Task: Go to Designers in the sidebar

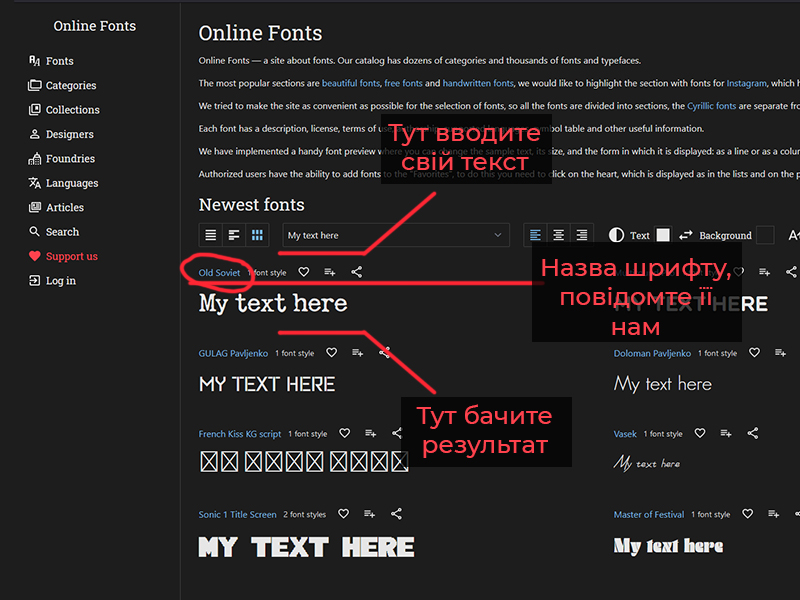Action: tap(69, 134)
